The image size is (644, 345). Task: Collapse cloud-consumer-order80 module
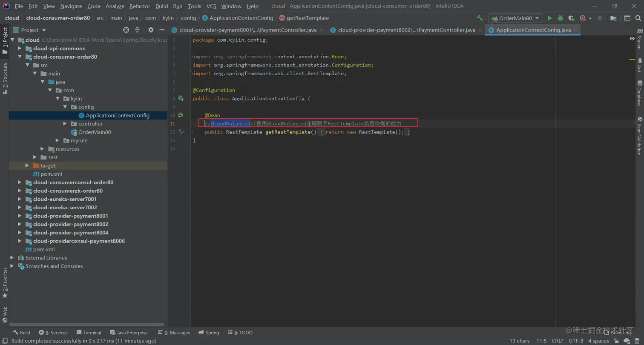point(20,57)
